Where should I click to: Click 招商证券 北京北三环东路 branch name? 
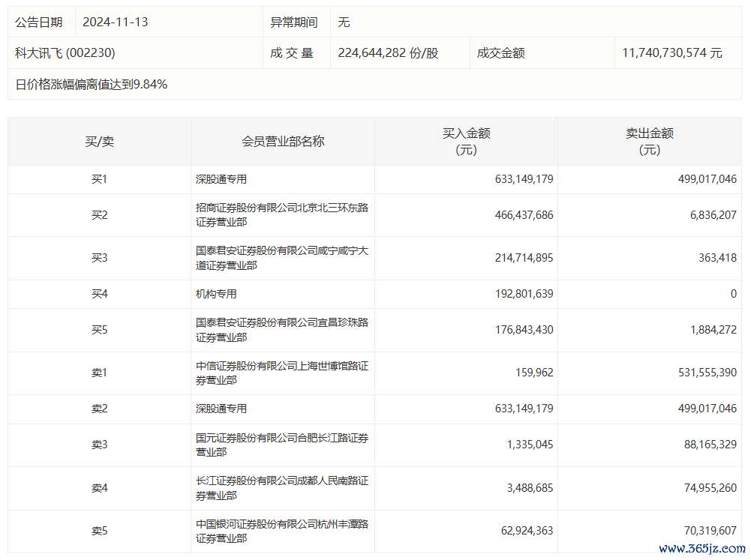pyautogui.click(x=282, y=215)
